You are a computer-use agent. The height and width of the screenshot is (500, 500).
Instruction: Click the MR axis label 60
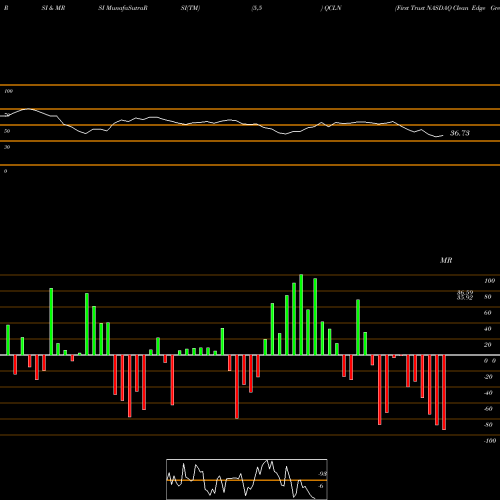[488, 313]
